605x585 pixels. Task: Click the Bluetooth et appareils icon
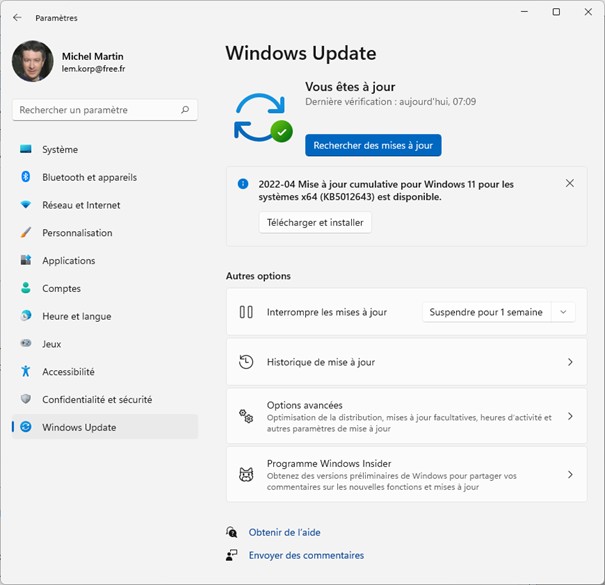point(26,177)
